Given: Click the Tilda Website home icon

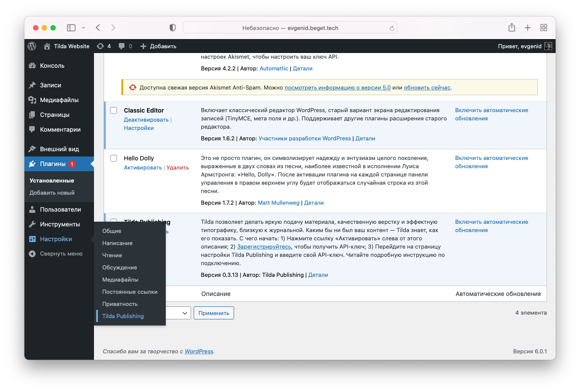Looking at the screenshot, I should pos(47,46).
